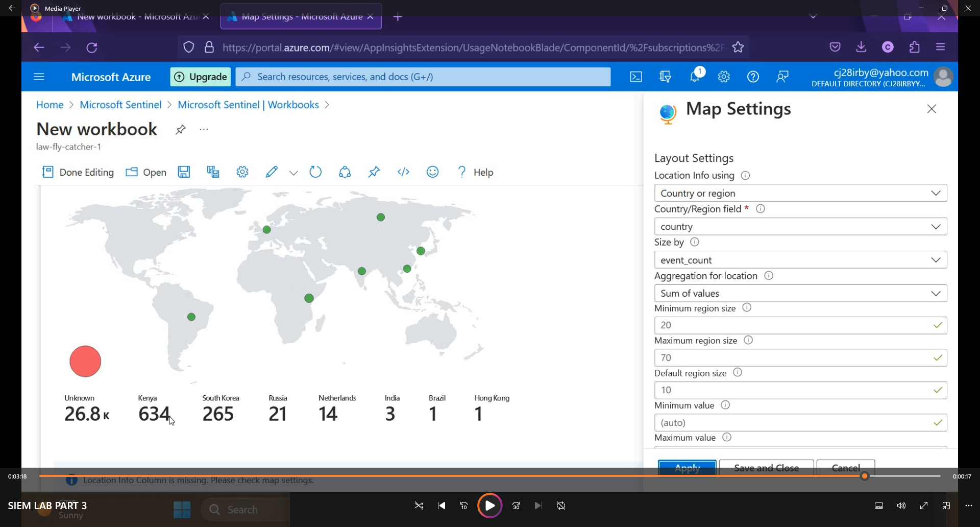Click the feedback smiley face icon
The height and width of the screenshot is (527, 980).
[433, 172]
